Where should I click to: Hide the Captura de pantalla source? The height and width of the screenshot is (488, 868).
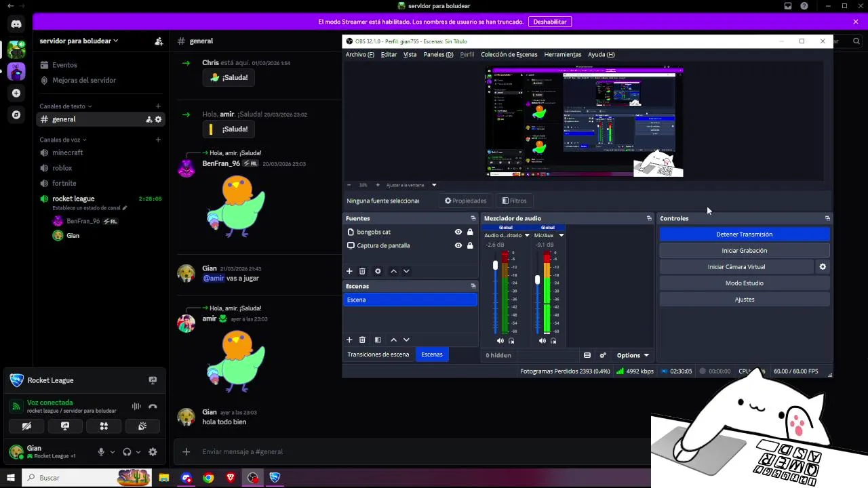tap(458, 245)
